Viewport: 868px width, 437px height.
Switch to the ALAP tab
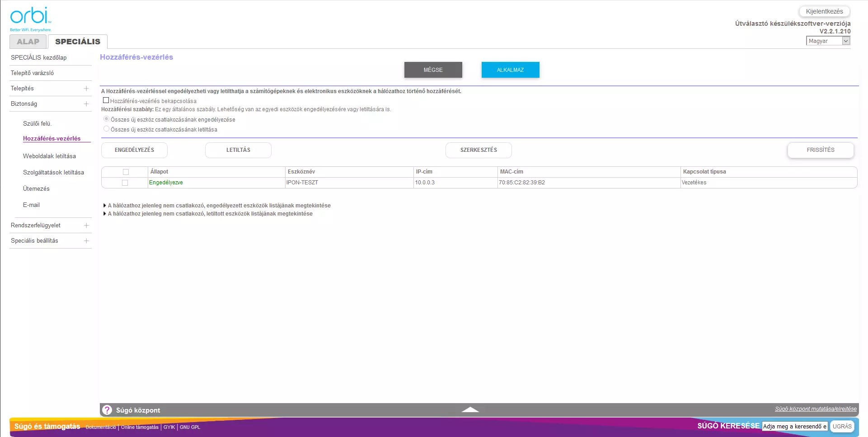[28, 42]
